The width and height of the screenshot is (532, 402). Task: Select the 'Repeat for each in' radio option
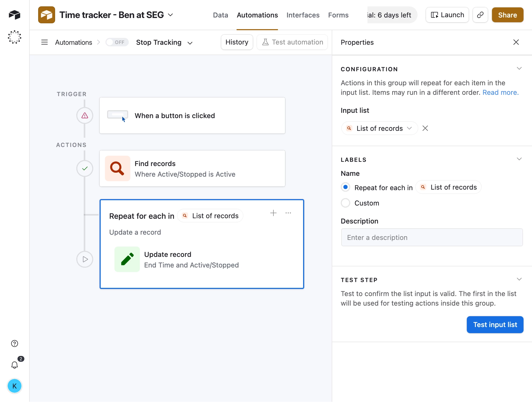[x=345, y=187]
